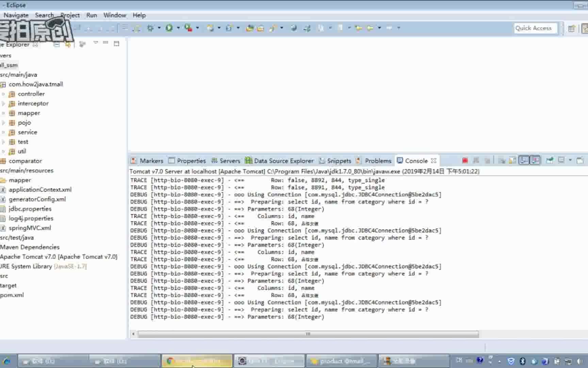Open the Run menu
This screenshot has width=588, height=368.
(x=92, y=15)
